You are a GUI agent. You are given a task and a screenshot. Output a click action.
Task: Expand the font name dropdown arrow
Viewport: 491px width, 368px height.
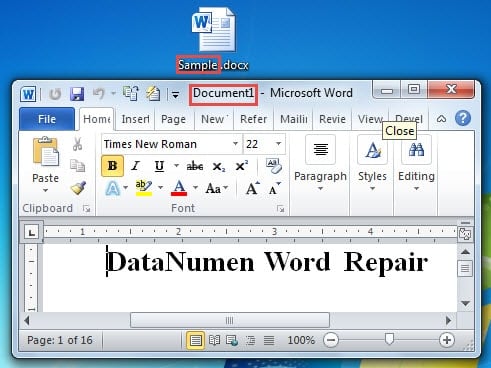coord(235,144)
